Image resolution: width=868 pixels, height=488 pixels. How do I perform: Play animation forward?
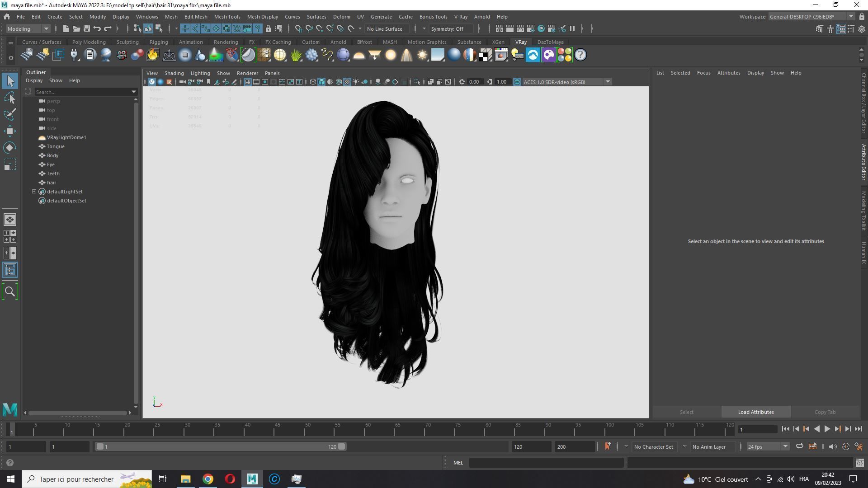[x=827, y=429]
